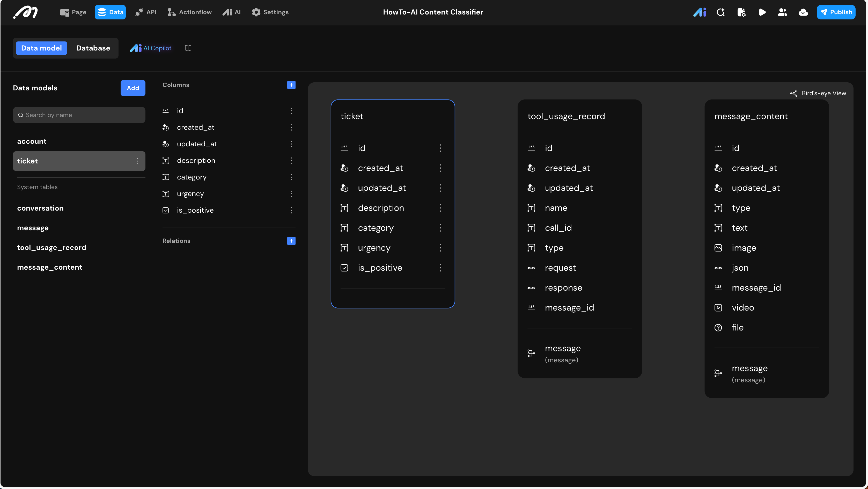Click the refresh history icon in top bar

(721, 12)
